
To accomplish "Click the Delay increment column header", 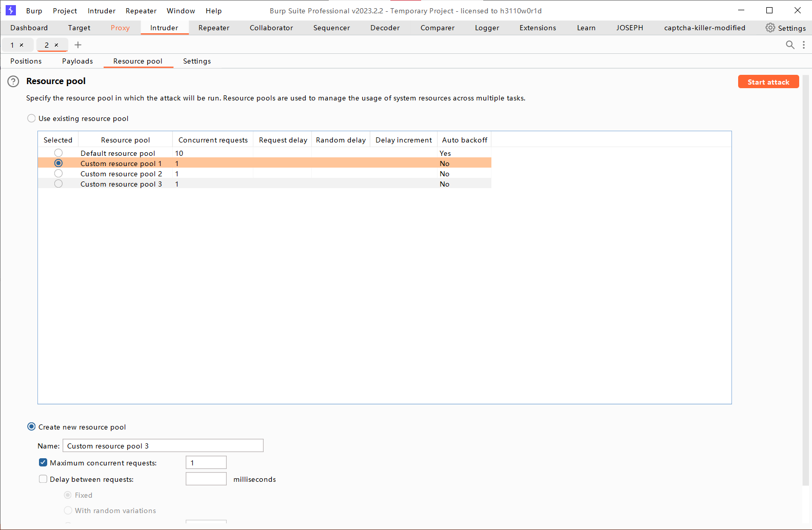I will pos(404,140).
